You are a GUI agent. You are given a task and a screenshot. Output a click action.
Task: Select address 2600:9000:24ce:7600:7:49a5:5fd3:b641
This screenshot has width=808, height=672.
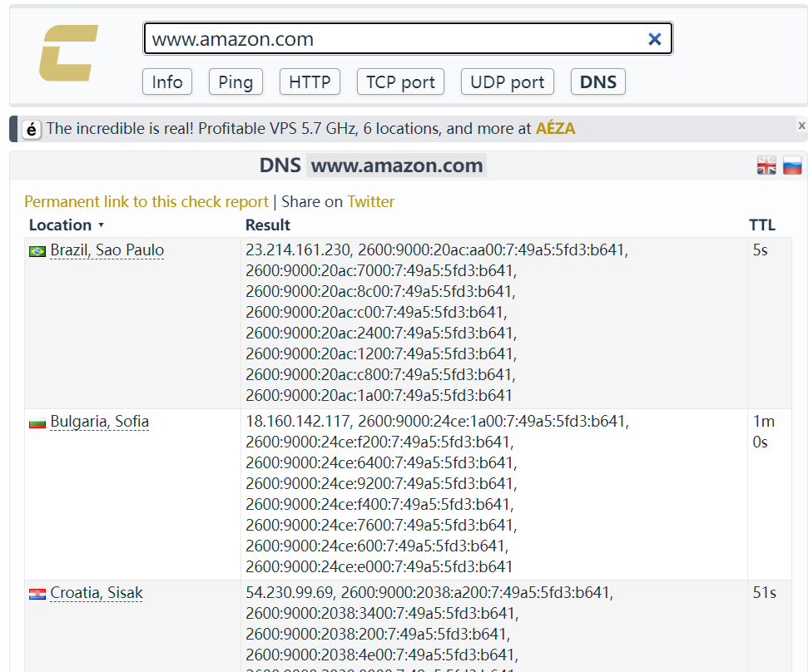tap(379, 526)
